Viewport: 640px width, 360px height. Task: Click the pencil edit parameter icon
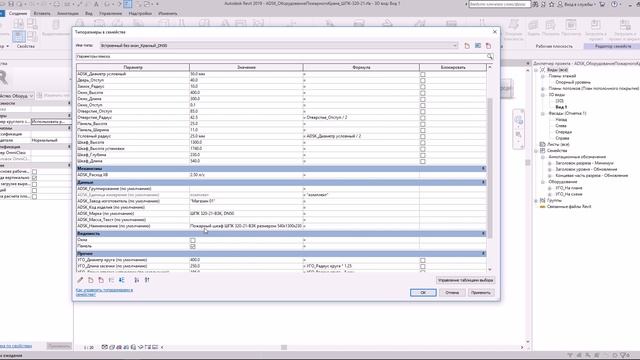80,280
